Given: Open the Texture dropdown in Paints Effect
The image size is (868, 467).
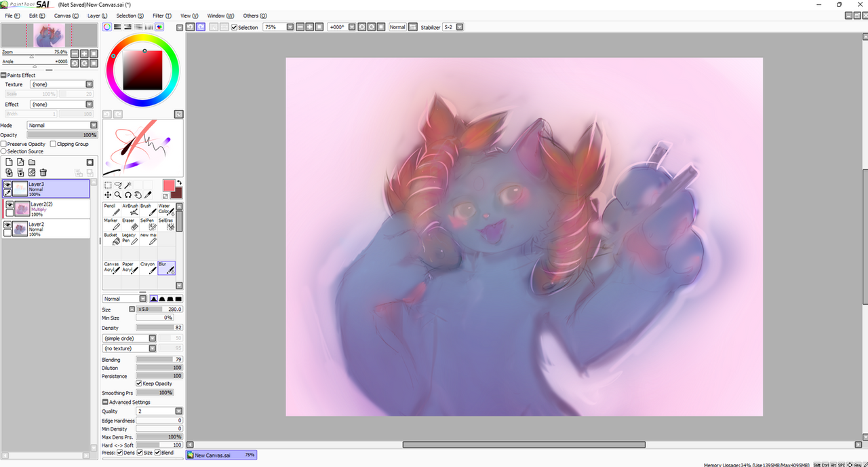Looking at the screenshot, I should pyautogui.click(x=89, y=84).
